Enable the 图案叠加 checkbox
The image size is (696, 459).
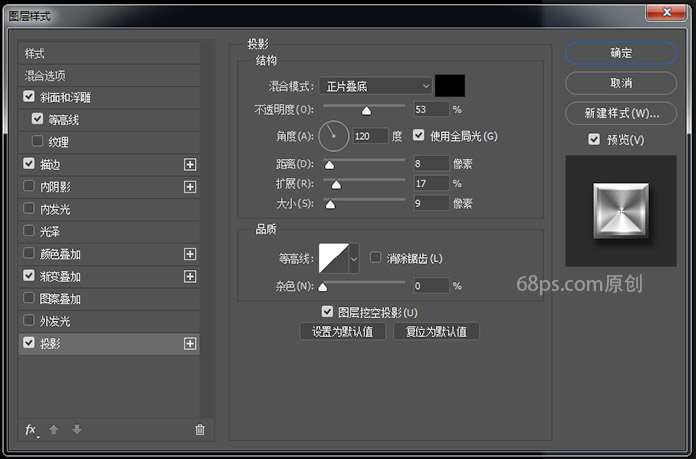[x=28, y=297]
